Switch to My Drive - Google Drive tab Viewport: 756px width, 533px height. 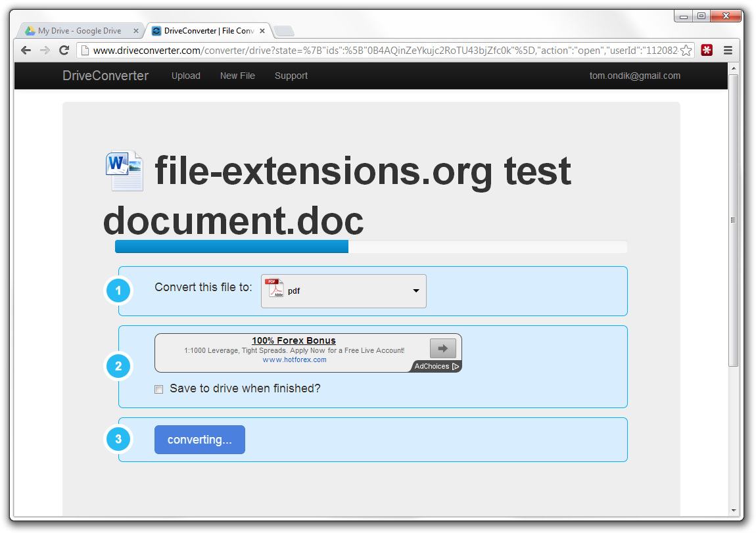pyautogui.click(x=80, y=31)
